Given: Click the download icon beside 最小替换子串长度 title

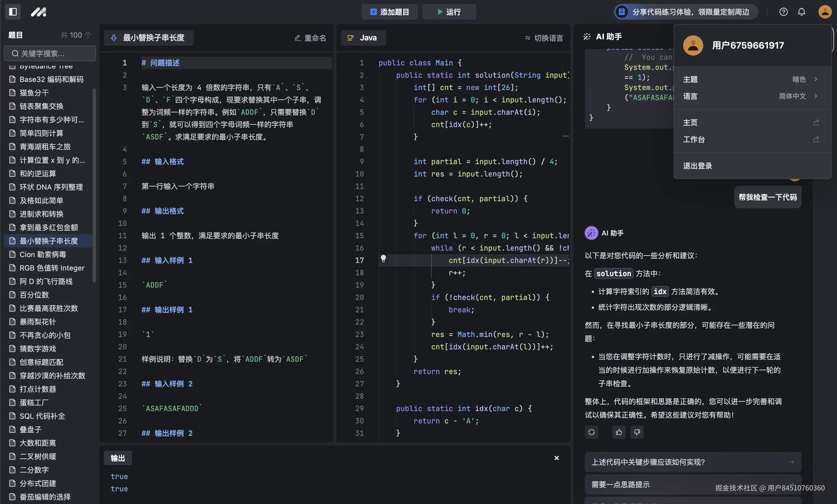Looking at the screenshot, I should point(114,38).
